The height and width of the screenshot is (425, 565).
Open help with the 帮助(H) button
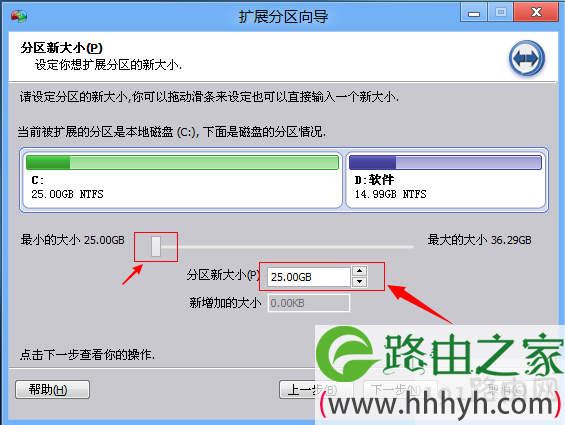click(x=53, y=389)
